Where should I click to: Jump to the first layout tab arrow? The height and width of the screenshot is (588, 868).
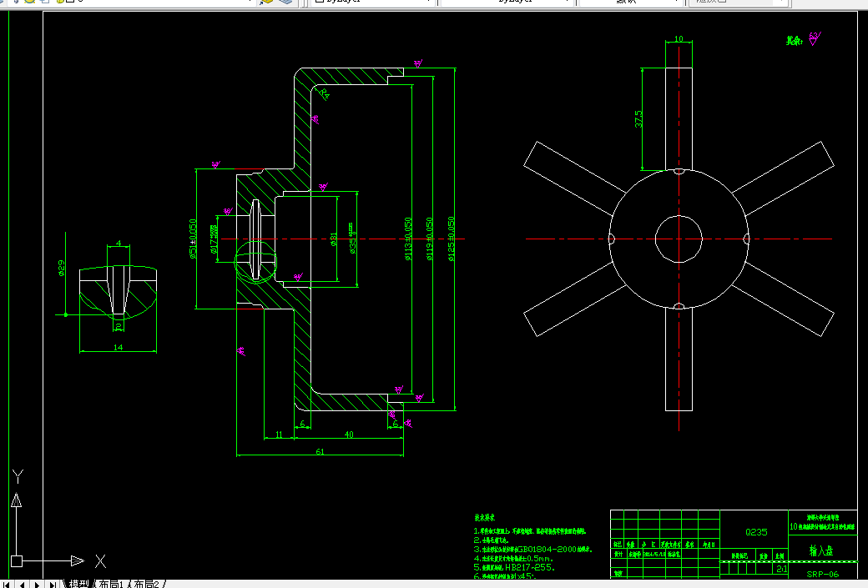coord(7,584)
